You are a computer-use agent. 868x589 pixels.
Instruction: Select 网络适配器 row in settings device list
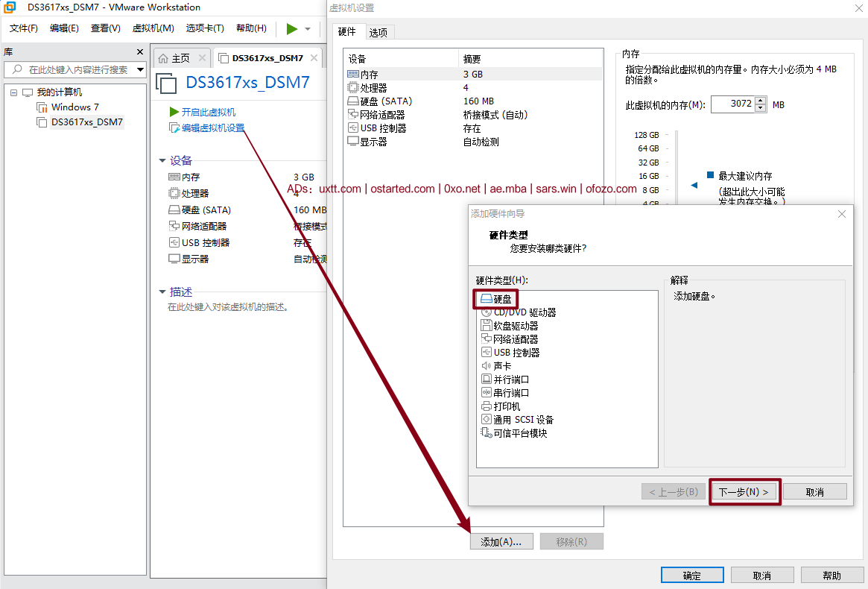click(x=473, y=115)
